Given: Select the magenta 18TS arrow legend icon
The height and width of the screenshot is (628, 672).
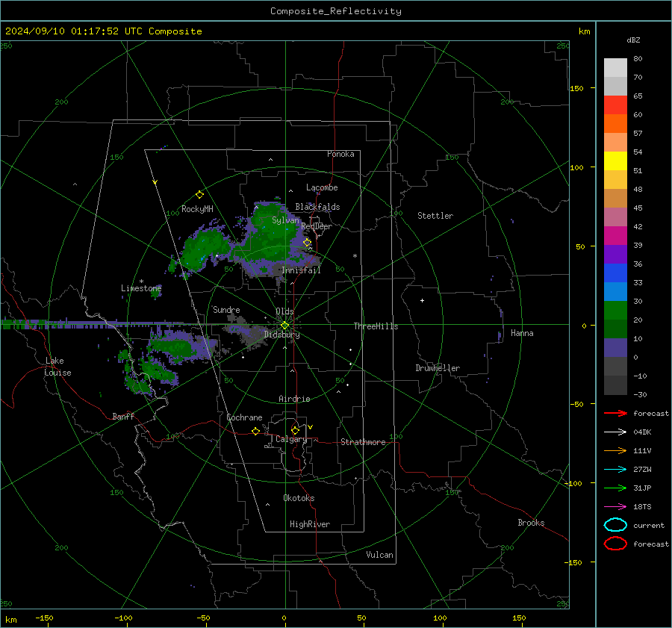Looking at the screenshot, I should [x=615, y=507].
